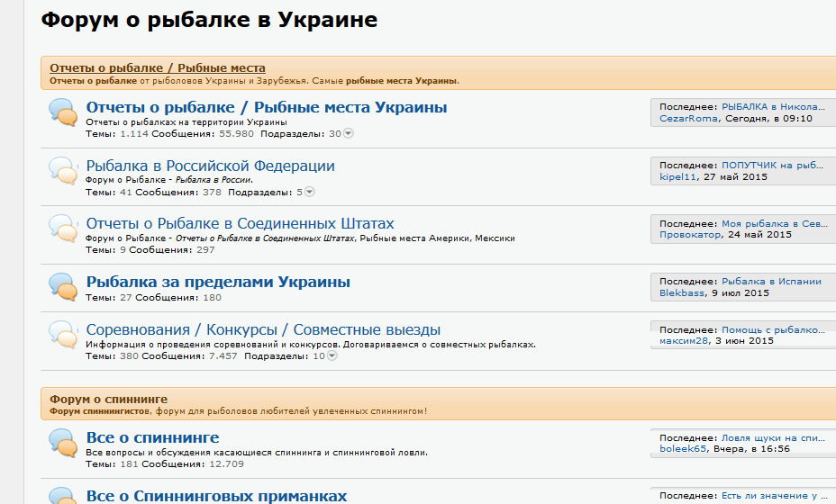Open Рыбалка за пределами Украины forum
This screenshot has width=836, height=504.
pos(218,282)
